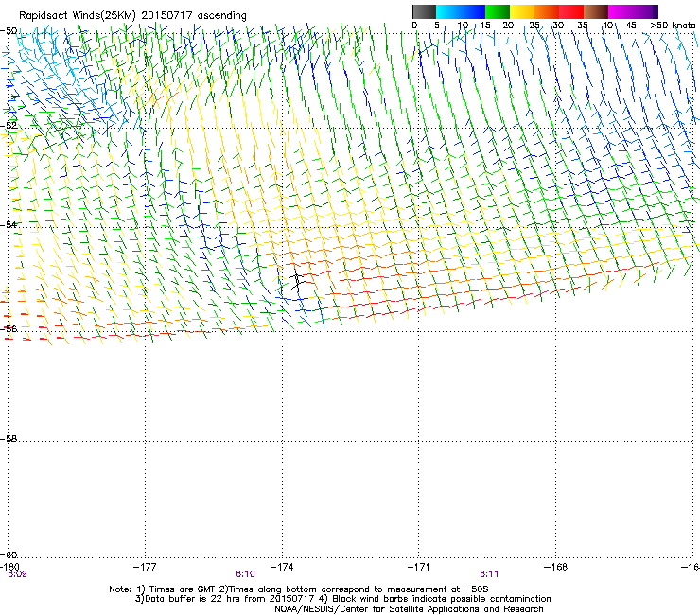This screenshot has height=615, width=700.
Task: Click the '-52' latitude axis label
Action: point(9,126)
